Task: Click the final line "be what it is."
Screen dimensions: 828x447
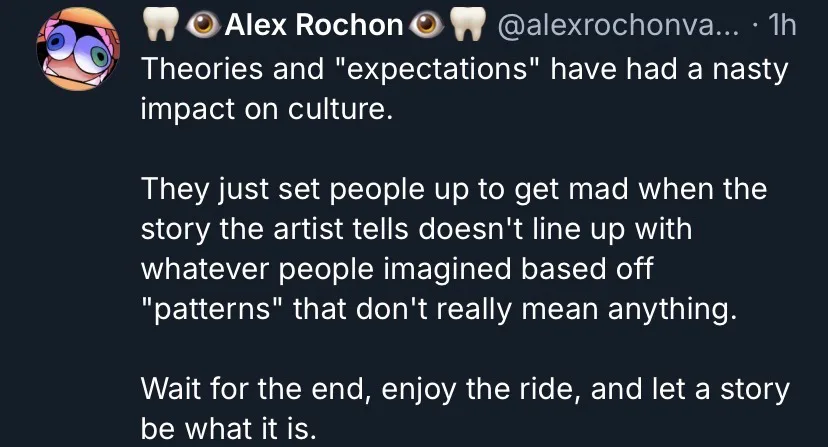Action: click(228, 427)
